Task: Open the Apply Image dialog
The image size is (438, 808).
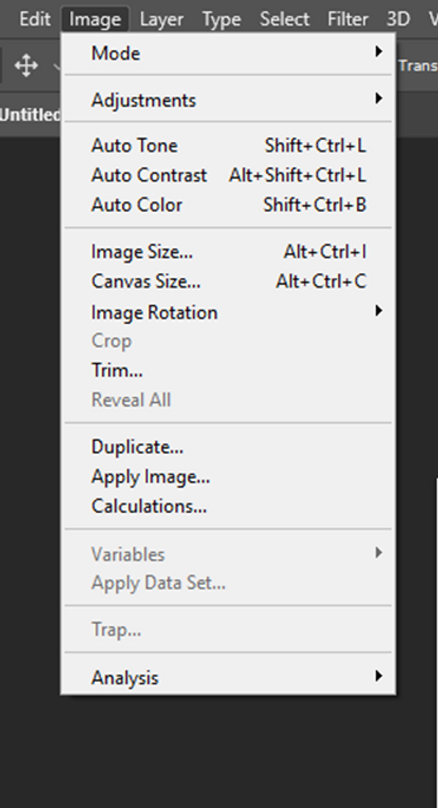Action: (x=228, y=477)
